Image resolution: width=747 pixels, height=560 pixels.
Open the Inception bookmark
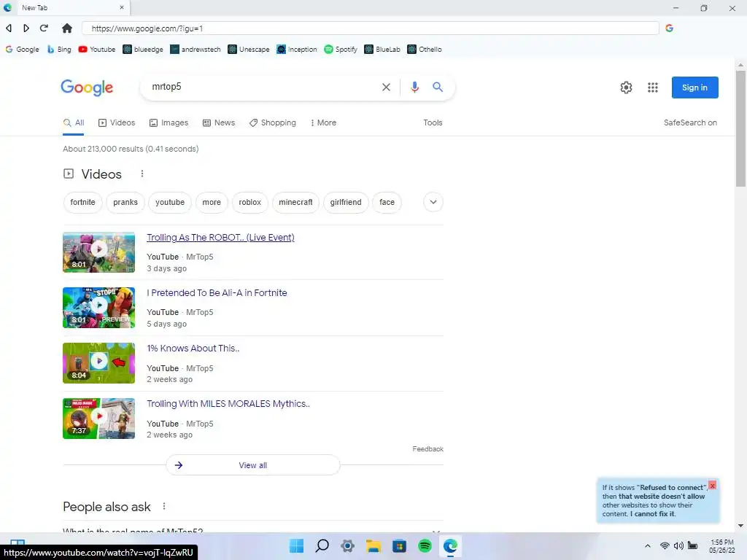297,49
